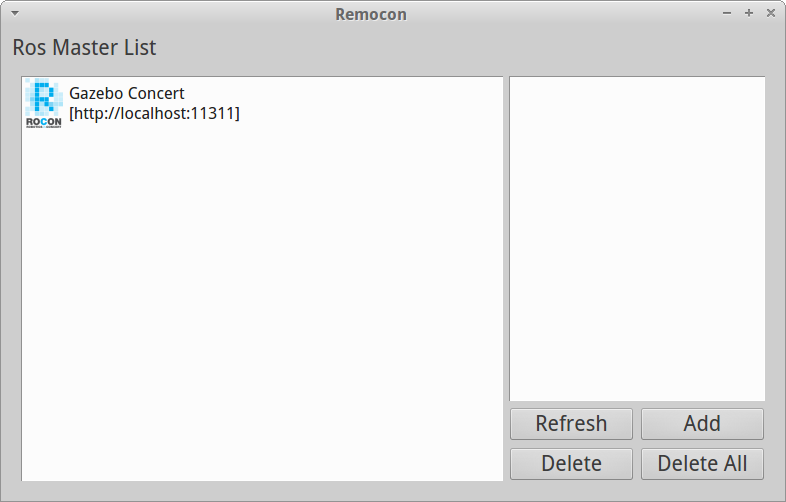Click the ROCON logo icon in master list

pos(43,104)
